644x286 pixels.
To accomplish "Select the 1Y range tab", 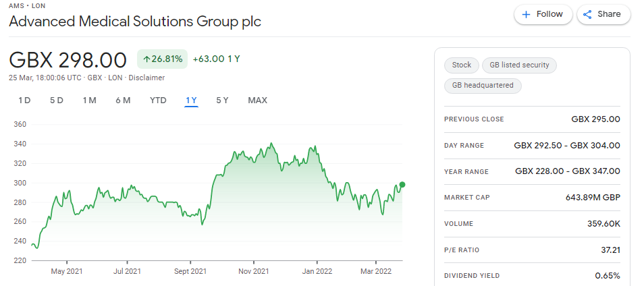I will pyautogui.click(x=192, y=100).
